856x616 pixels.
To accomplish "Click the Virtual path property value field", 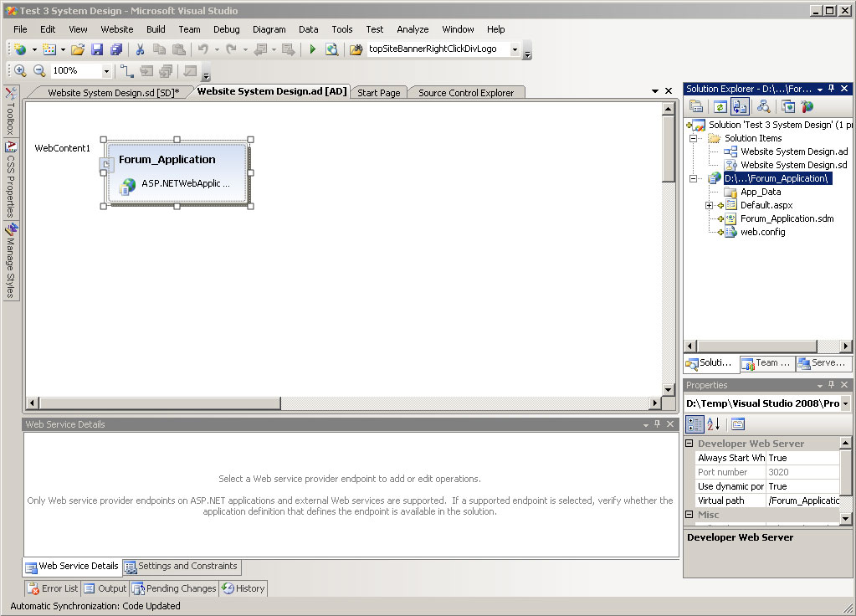I will (802, 501).
